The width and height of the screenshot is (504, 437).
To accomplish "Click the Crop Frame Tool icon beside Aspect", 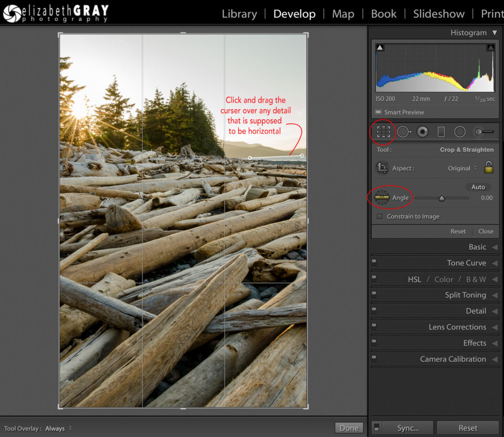I will (x=382, y=168).
